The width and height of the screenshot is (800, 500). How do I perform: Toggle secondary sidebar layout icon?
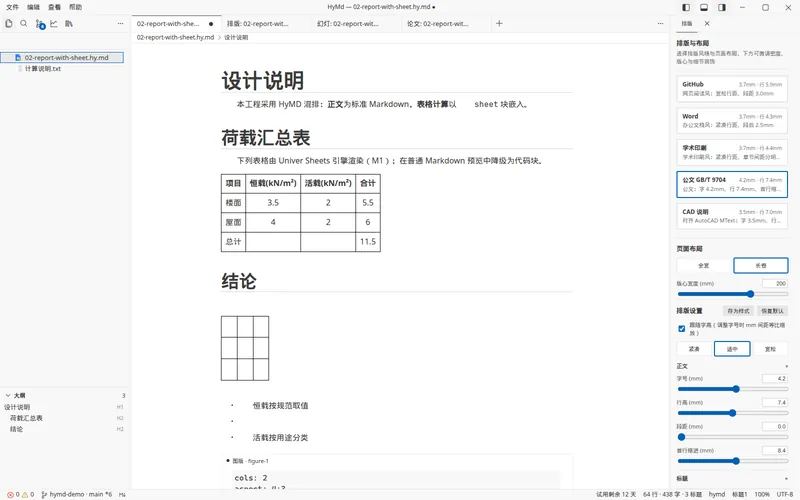pyautogui.click(x=721, y=7)
